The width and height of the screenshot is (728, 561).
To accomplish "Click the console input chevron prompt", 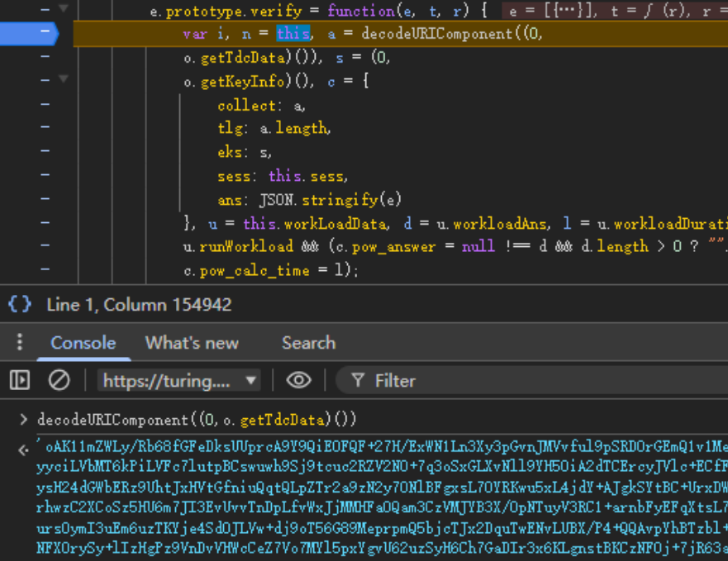I will [x=23, y=420].
